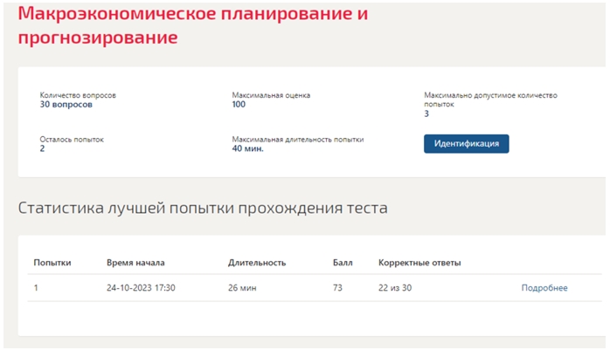Viewport: 610px width, 364px height.
Task: Click the 26 мин duration value
Action: [x=242, y=288]
